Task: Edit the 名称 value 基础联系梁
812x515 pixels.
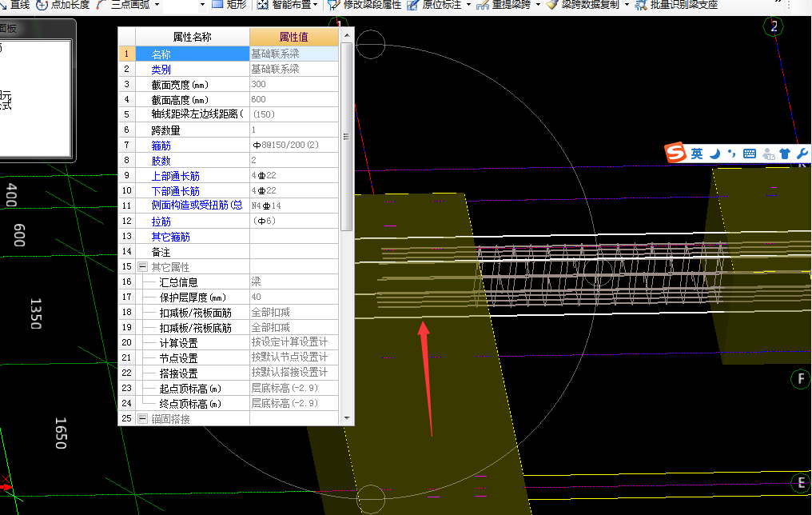Action: point(293,54)
